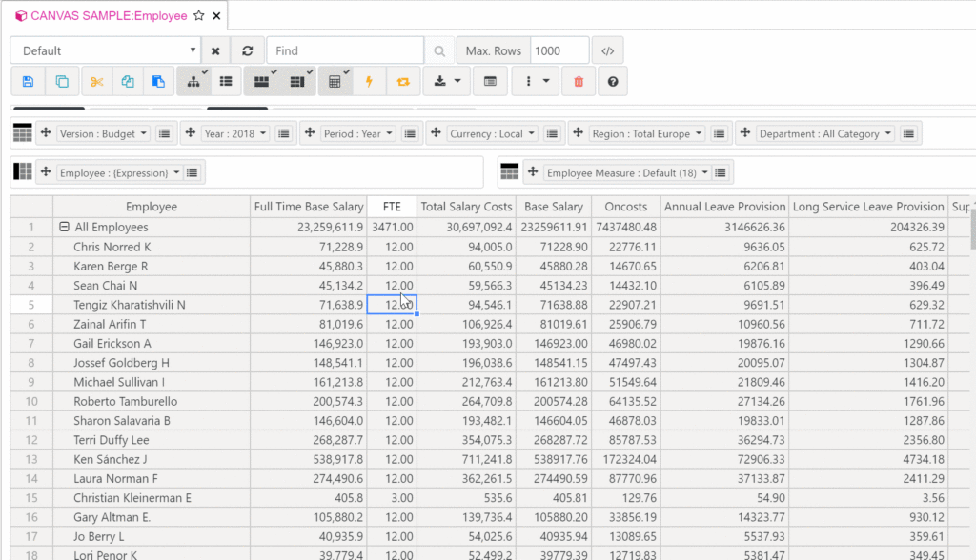
Task: Open the Version : Budget dropdown
Action: pos(104,134)
